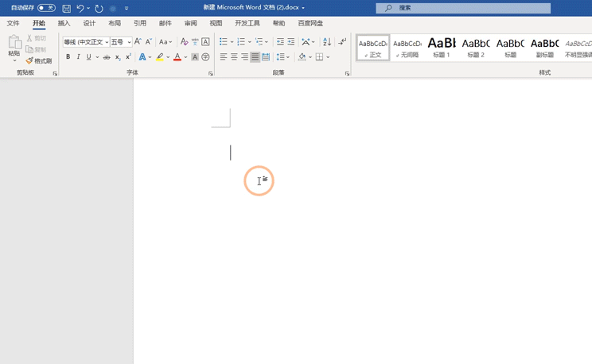Toggle Subscript formatting
This screenshot has width=592, height=364.
(x=118, y=57)
